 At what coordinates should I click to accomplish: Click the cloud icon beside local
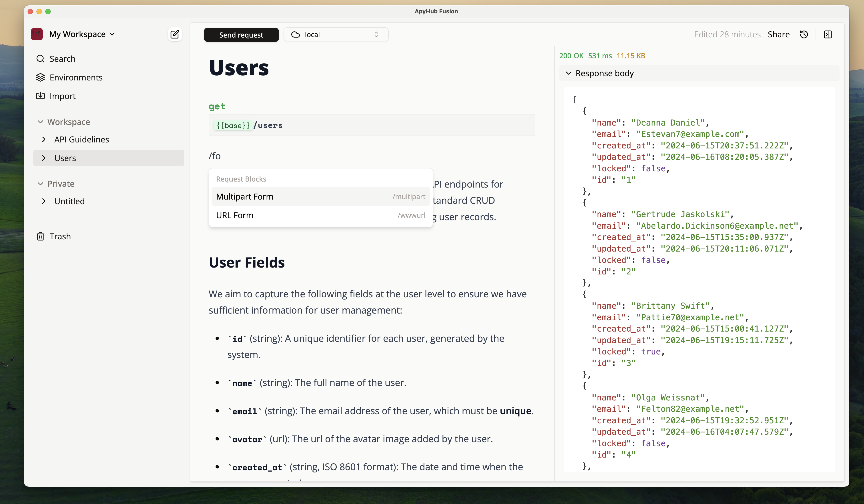click(296, 35)
